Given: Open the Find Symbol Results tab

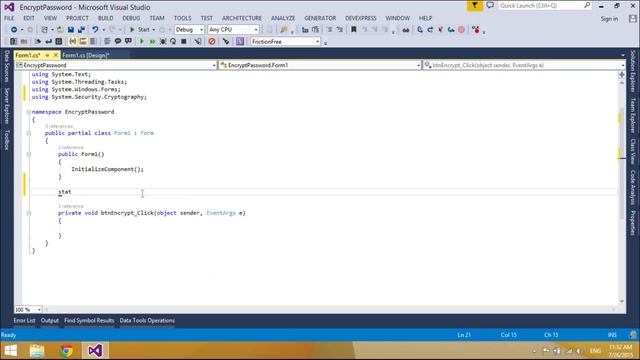Looking at the screenshot, I should pos(89,321).
